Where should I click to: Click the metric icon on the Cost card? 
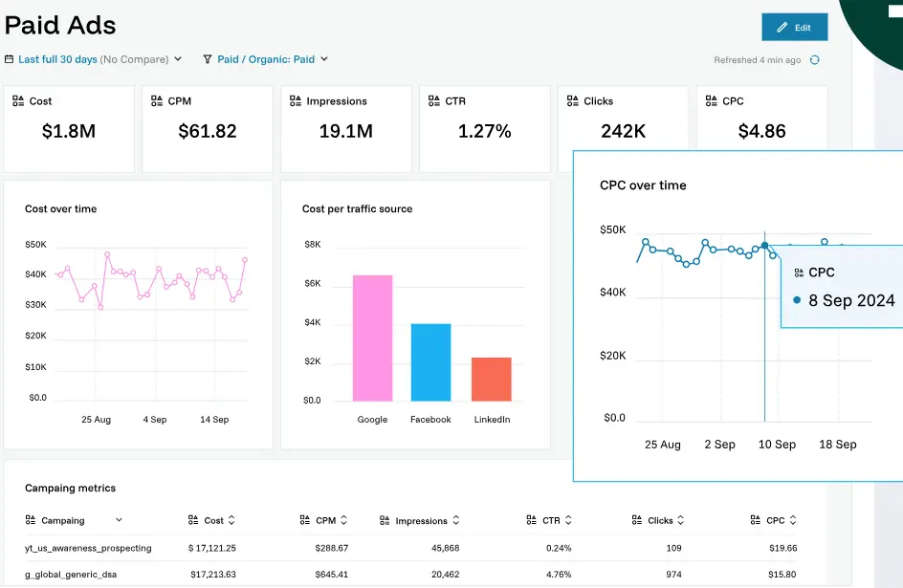[x=18, y=101]
